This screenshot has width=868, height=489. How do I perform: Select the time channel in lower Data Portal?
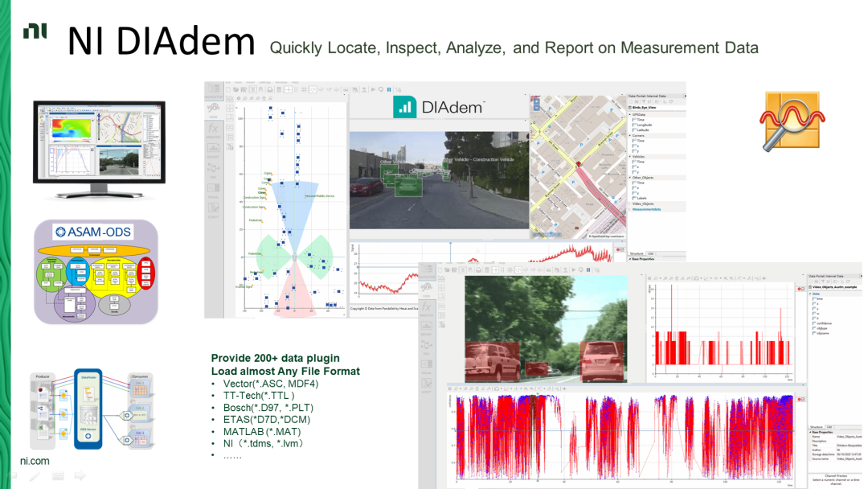point(819,299)
